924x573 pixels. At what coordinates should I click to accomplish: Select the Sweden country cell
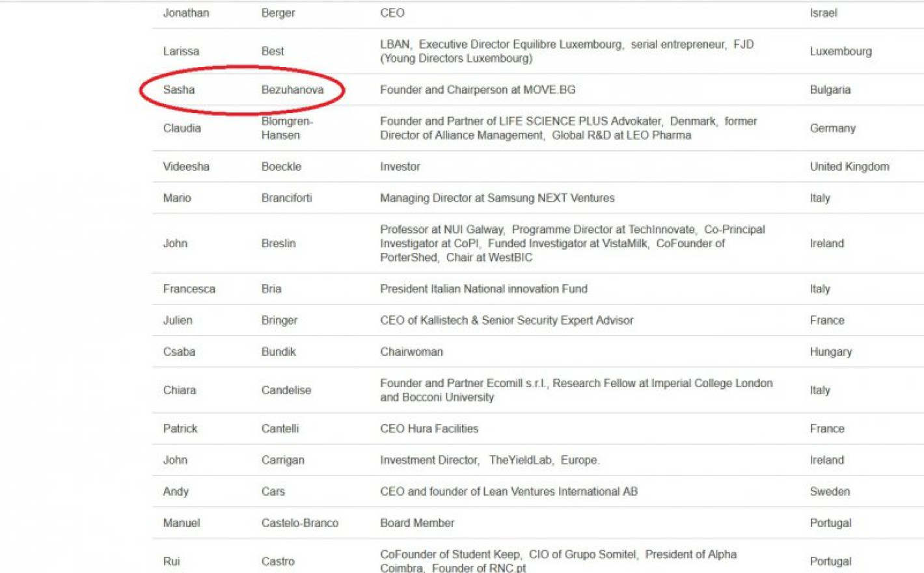830,492
